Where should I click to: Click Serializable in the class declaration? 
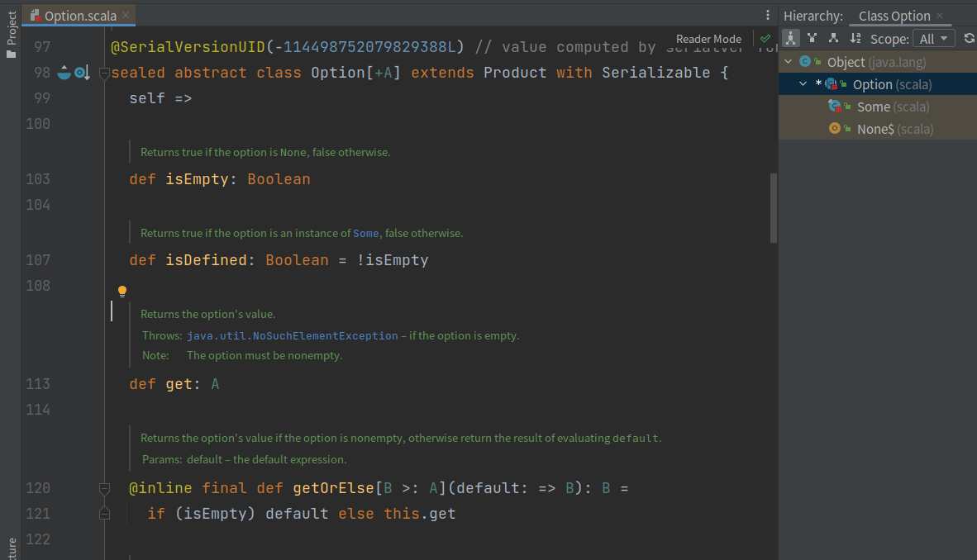[656, 73]
